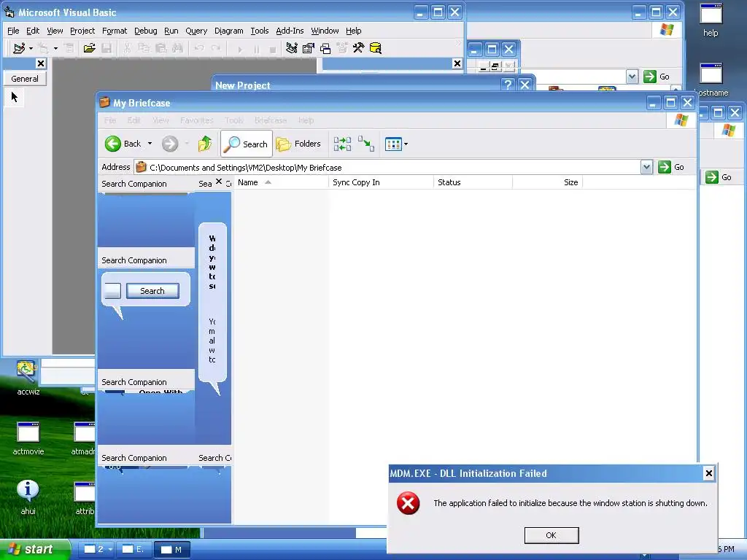747x560 pixels.
Task: Click the Forward arrow in My Briefcase
Action: (169, 144)
